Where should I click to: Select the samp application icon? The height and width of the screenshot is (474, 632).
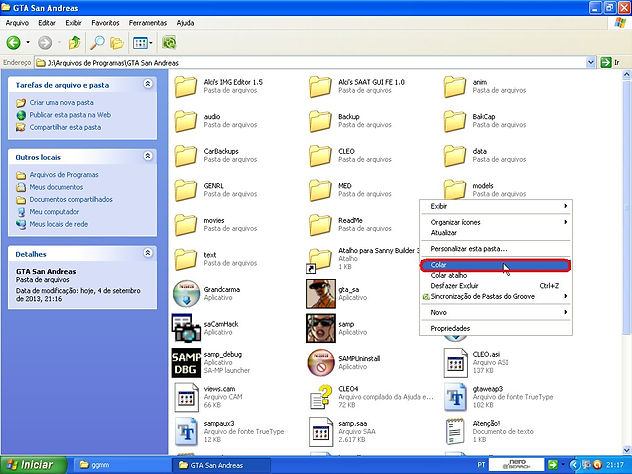point(321,328)
